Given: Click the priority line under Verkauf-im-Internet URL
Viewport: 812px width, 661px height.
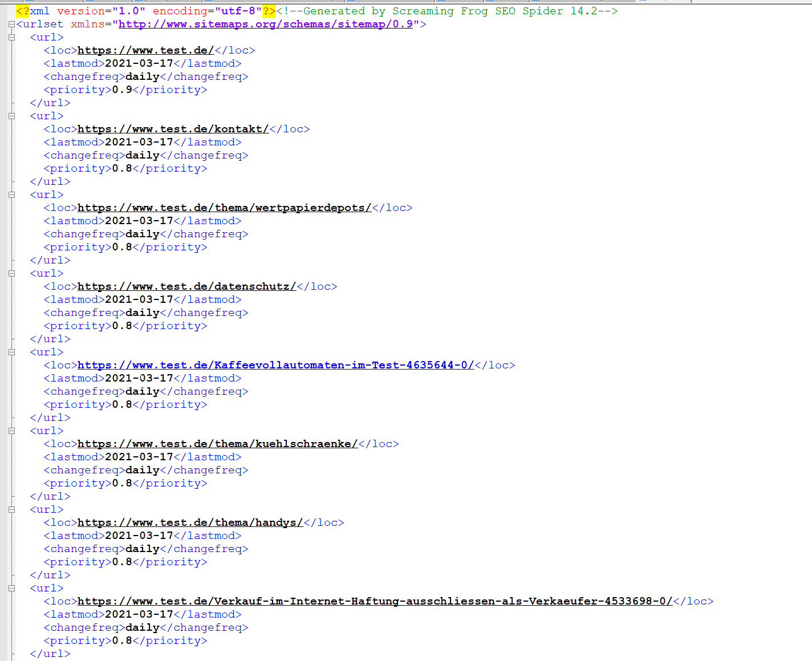Looking at the screenshot, I should point(125,640).
